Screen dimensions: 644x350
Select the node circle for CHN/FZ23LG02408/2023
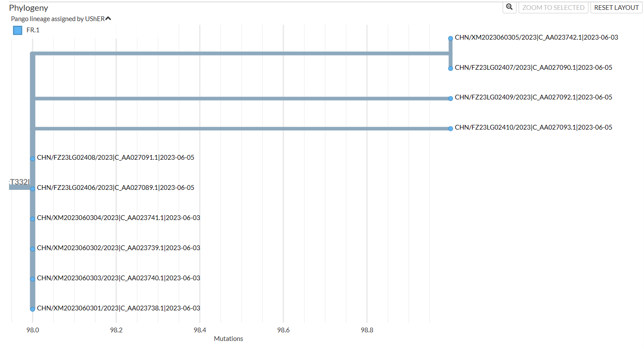pos(32,158)
